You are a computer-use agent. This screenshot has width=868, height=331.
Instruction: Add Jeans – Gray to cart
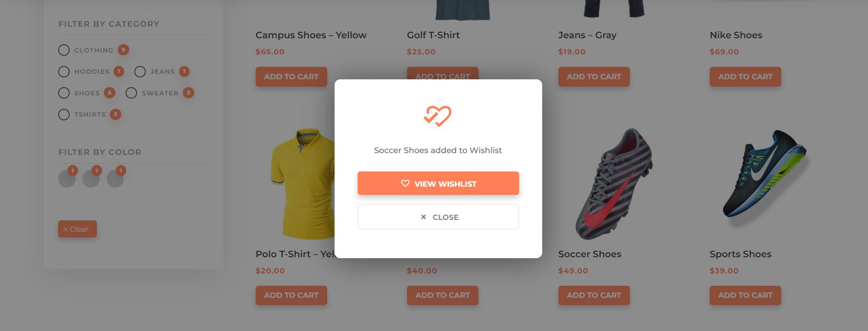click(x=593, y=77)
